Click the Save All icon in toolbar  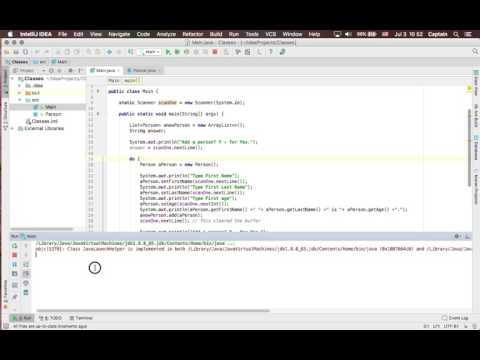point(16,52)
